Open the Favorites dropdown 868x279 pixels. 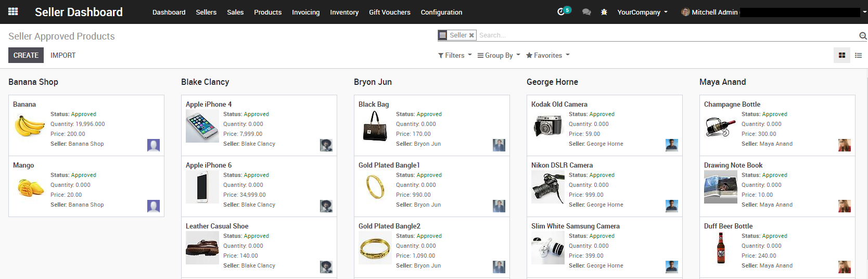(x=547, y=55)
